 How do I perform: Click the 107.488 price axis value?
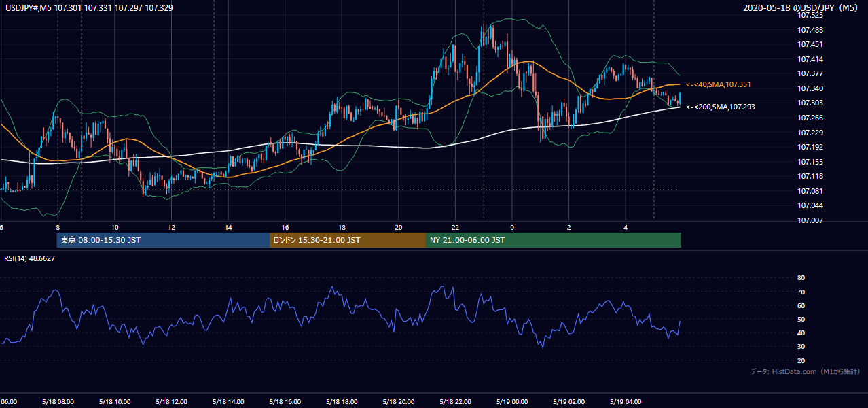click(811, 30)
